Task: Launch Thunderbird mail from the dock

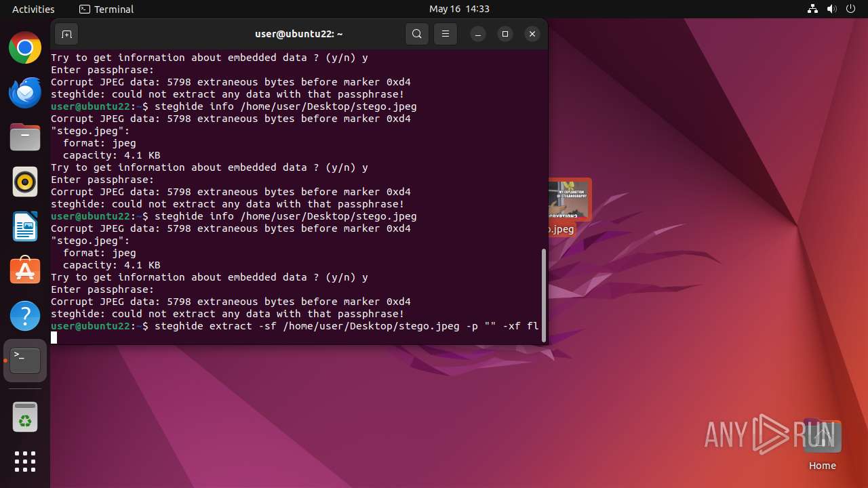Action: pyautogui.click(x=25, y=93)
